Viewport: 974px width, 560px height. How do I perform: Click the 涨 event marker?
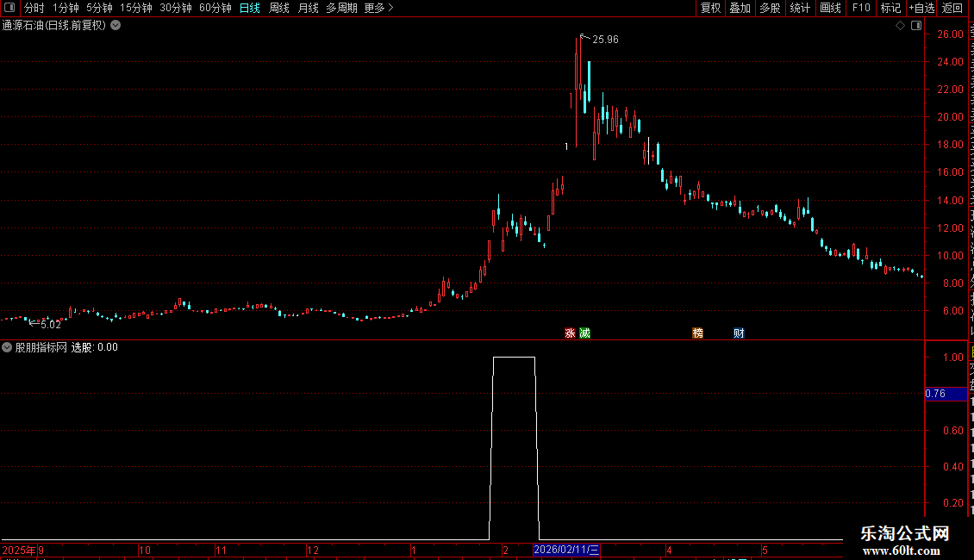[x=570, y=333]
